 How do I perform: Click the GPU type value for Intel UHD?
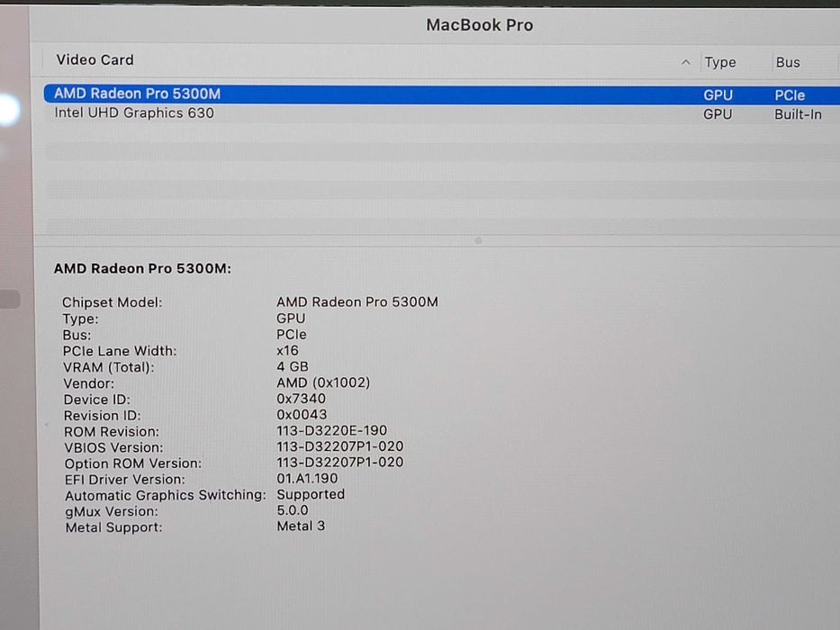click(x=718, y=113)
